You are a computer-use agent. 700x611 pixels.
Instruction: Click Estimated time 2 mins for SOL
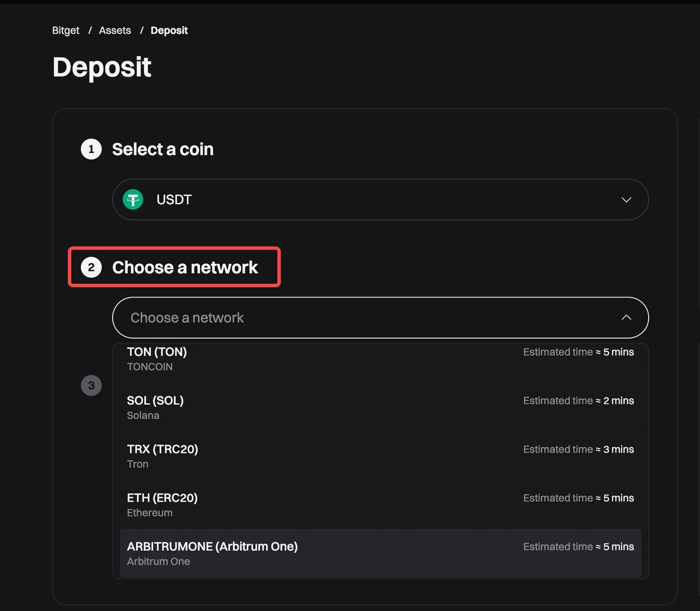tap(579, 401)
